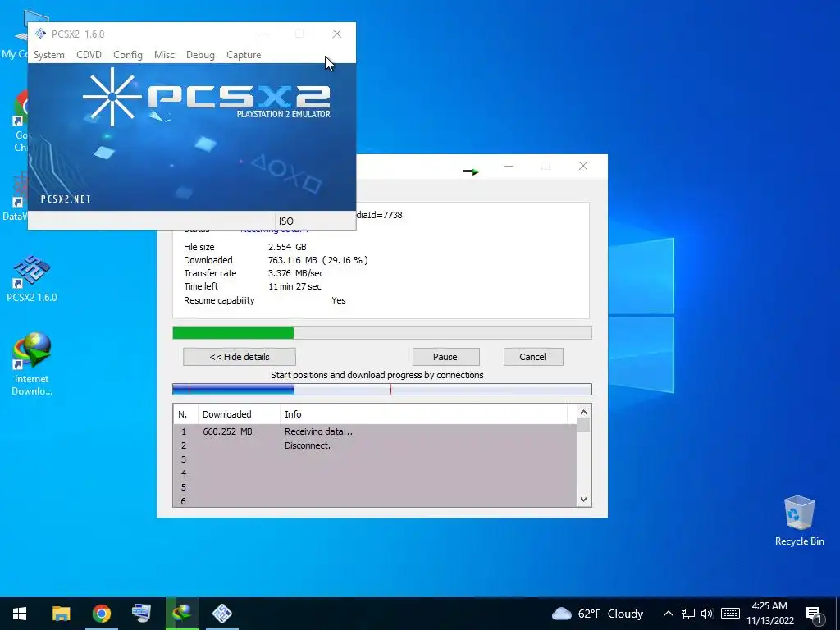The width and height of the screenshot is (840, 630).
Task: Open the volume tray icon
Action: point(707,614)
